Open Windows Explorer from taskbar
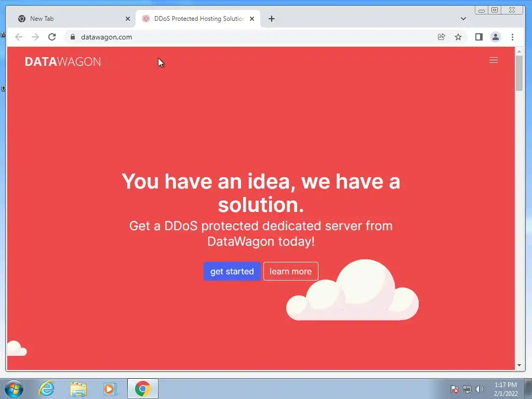The width and height of the screenshot is (532, 399). 78,389
